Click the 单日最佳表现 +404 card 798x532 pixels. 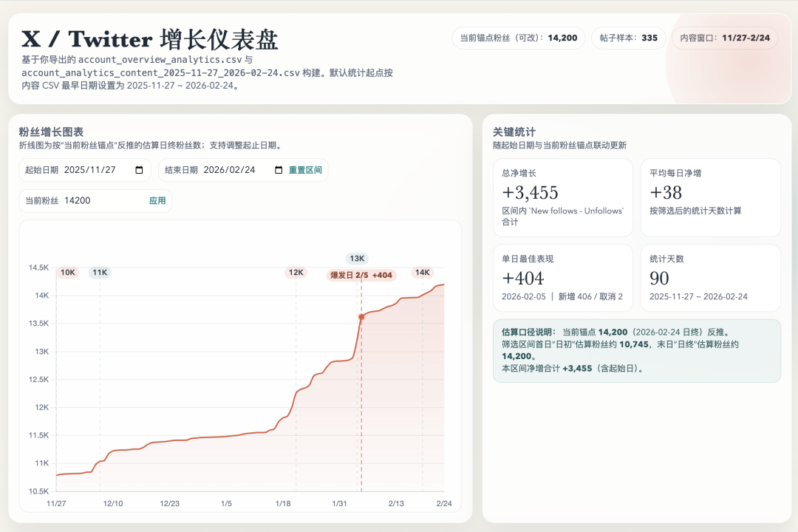click(563, 278)
